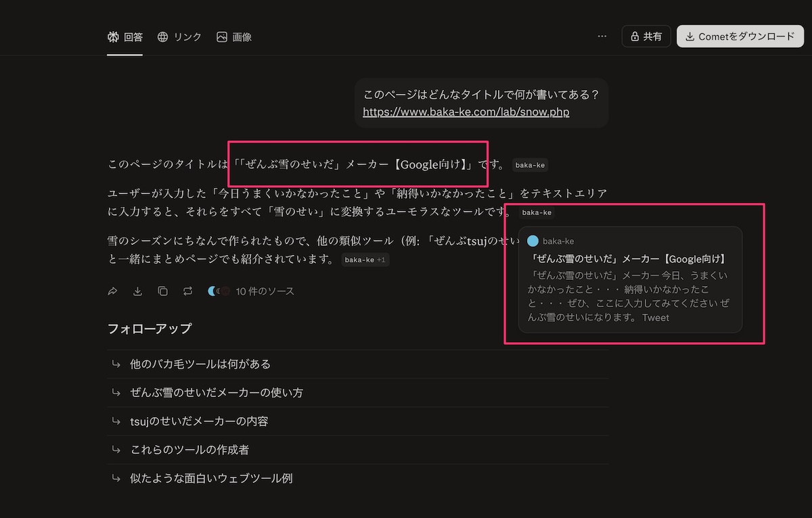Click the Cometをダウンロード button
The height and width of the screenshot is (518, 812).
740,37
